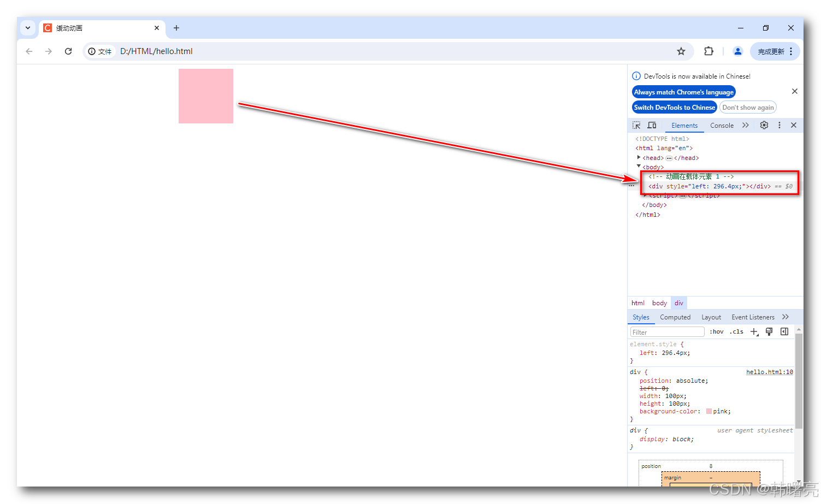The width and height of the screenshot is (821, 504).
Task: Switch to the Computed tab
Action: [675, 317]
